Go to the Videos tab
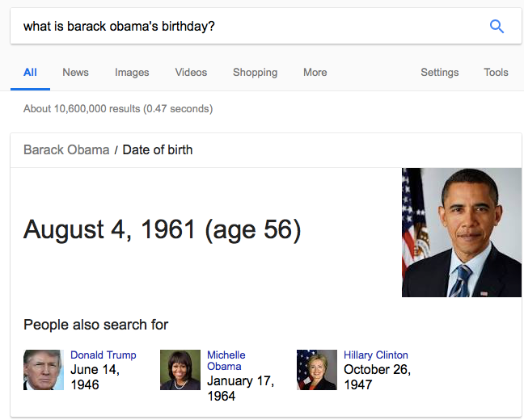The height and width of the screenshot is (420, 524). click(191, 72)
